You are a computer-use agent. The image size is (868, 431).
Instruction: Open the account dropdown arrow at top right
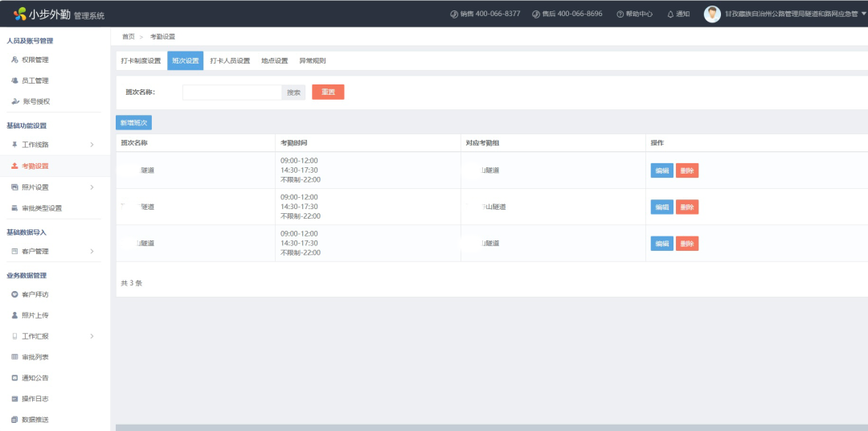pos(863,14)
